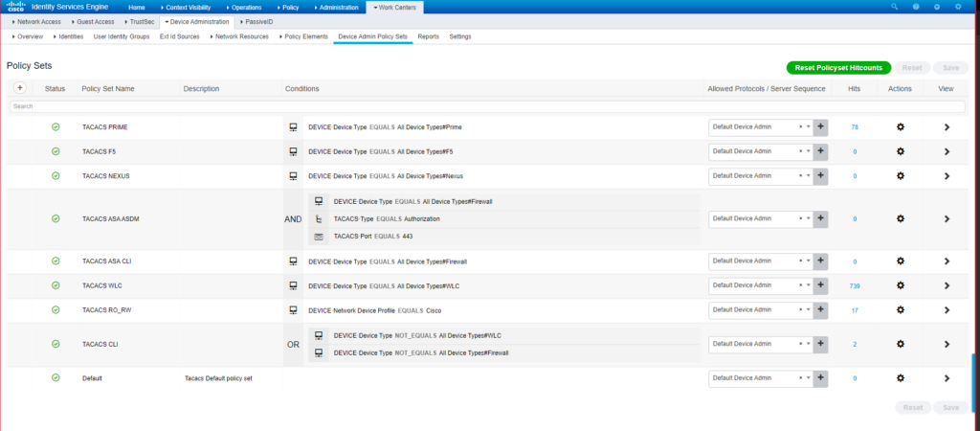The image size is (980, 431).
Task: Clear the TACACS ASA CLI protocol selection
Action: point(799,261)
